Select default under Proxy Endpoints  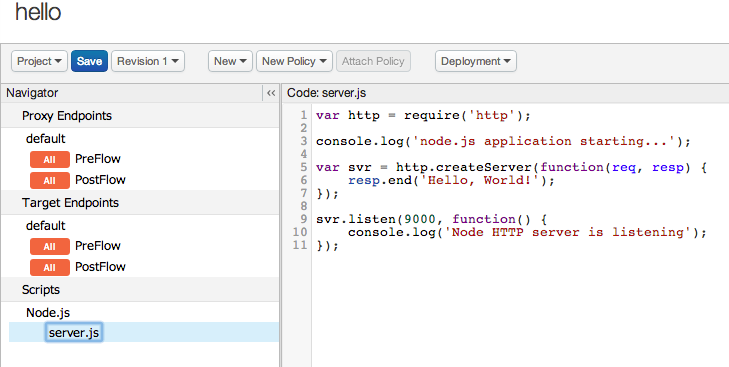[x=46, y=139]
